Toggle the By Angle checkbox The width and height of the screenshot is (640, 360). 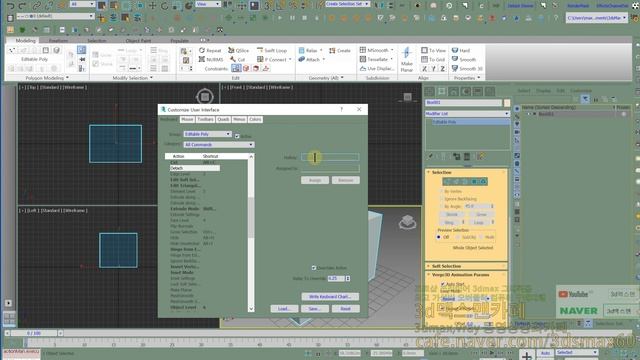(x=442, y=206)
